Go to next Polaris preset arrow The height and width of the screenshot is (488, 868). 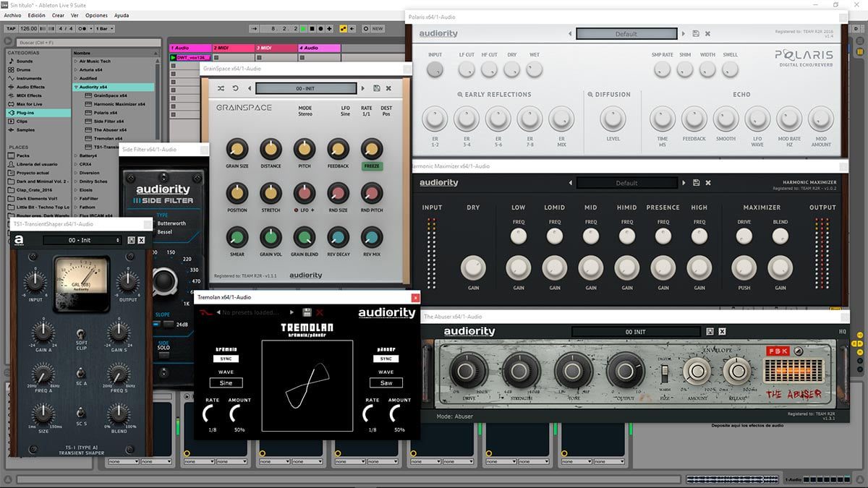pos(682,34)
